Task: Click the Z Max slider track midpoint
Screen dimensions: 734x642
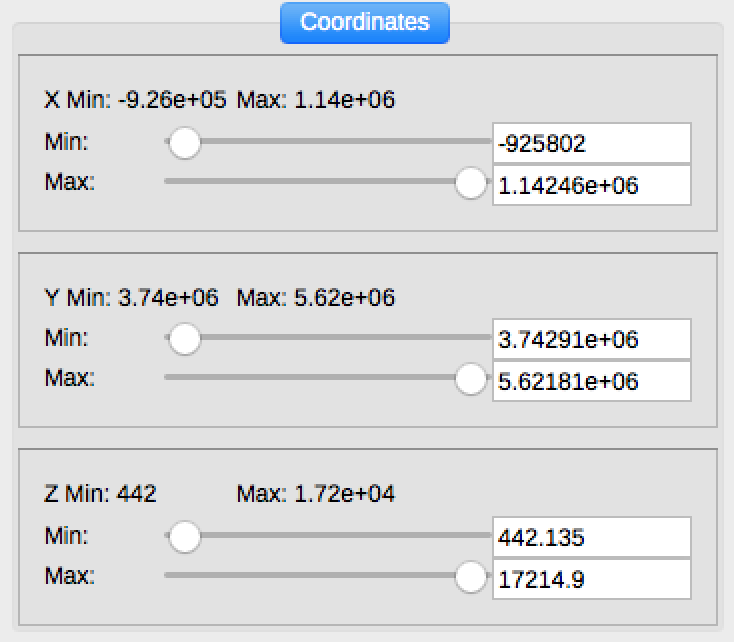Action: (326, 578)
